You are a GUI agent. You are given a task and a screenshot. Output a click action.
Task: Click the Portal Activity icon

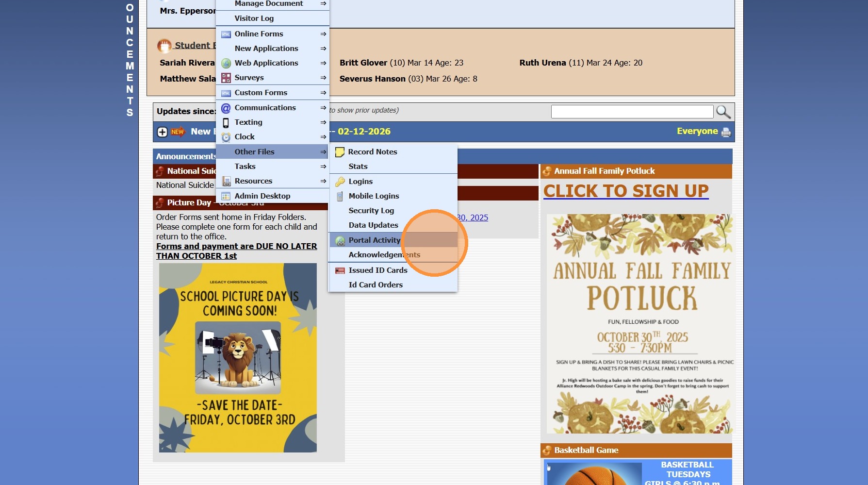coord(340,240)
